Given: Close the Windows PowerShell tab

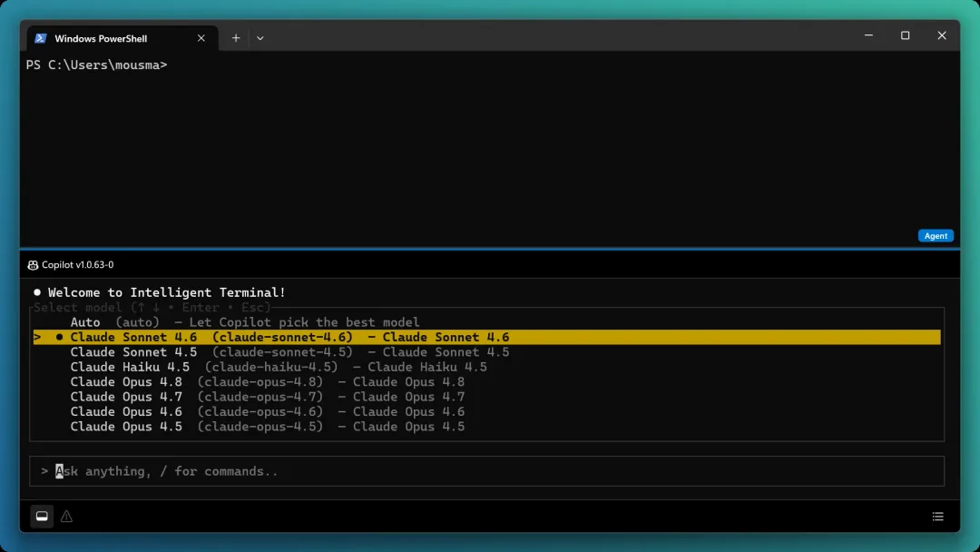Looking at the screenshot, I should tap(201, 38).
